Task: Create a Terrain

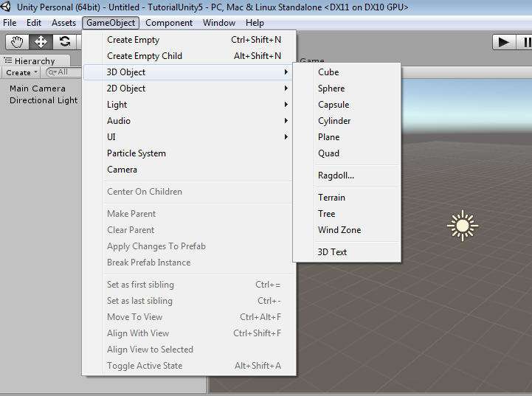Action: coord(347,198)
